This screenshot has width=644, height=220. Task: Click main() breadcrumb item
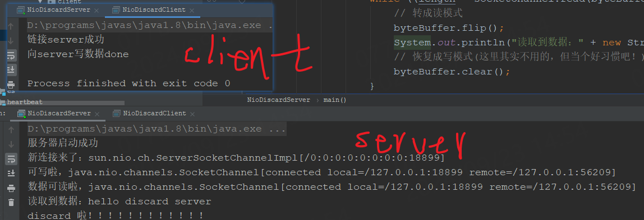tap(335, 100)
